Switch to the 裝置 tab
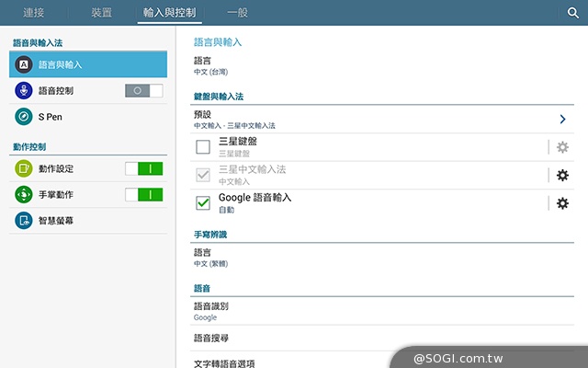This screenshot has height=368, width=588. 102,13
